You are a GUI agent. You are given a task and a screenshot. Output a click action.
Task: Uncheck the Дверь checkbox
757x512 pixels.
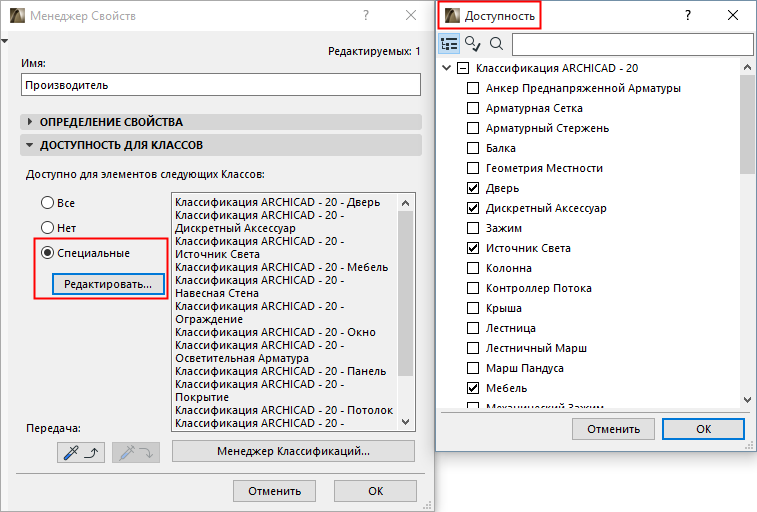pyautogui.click(x=473, y=188)
